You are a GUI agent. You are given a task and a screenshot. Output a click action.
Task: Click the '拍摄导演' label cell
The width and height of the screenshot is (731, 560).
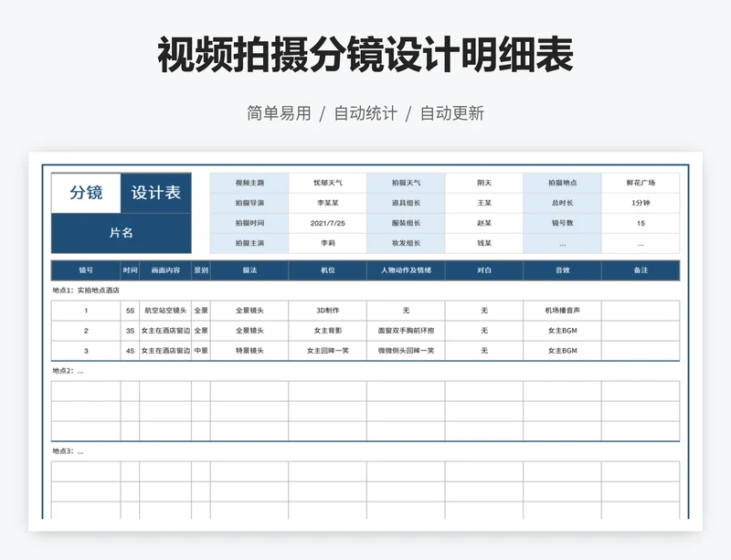coord(249,203)
